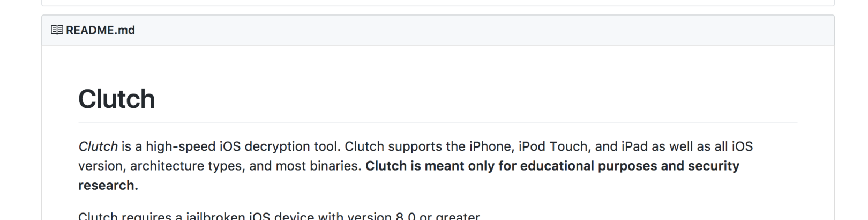
Task: Click the large Clutch heading
Action: [x=117, y=99]
